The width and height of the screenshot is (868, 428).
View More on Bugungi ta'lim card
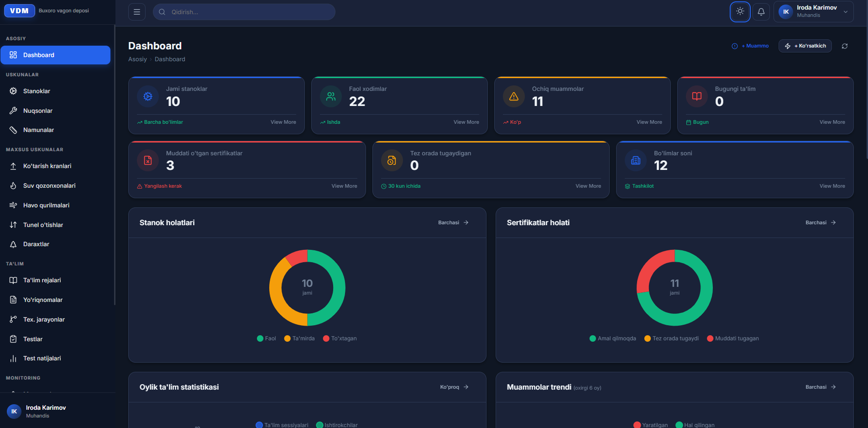(x=832, y=122)
